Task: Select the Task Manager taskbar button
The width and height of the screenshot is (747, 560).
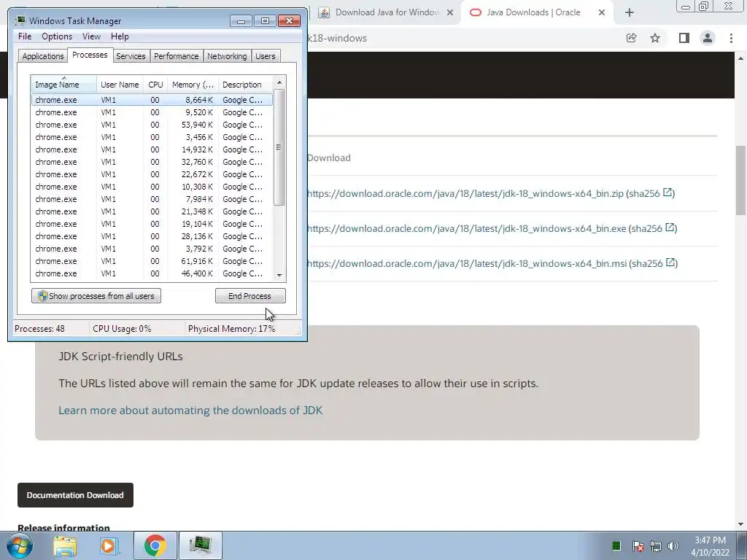Action: [200, 545]
